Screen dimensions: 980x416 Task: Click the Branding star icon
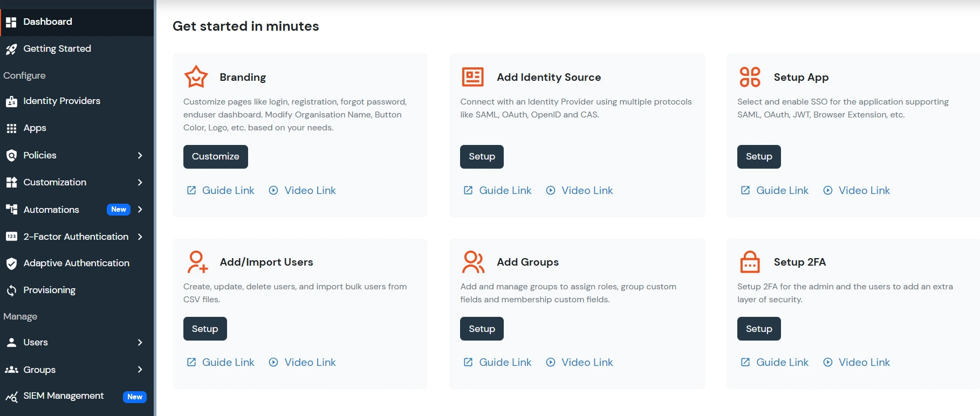[196, 77]
